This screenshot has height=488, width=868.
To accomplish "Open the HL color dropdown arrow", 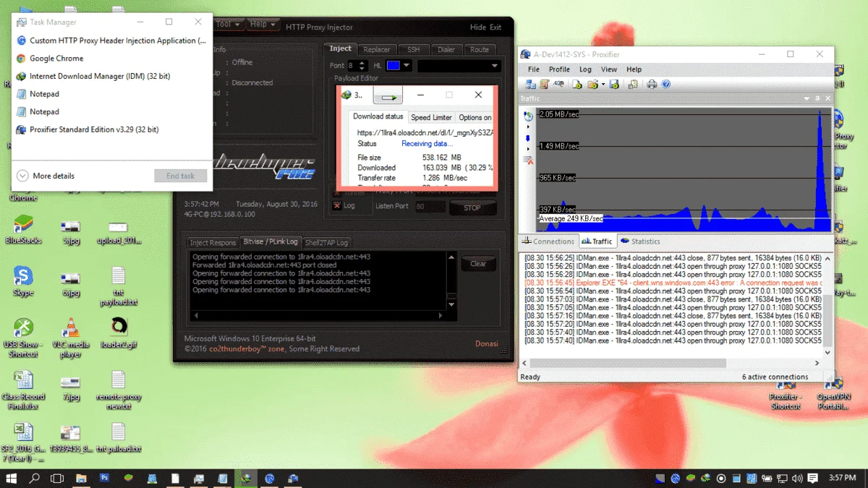I will [407, 66].
